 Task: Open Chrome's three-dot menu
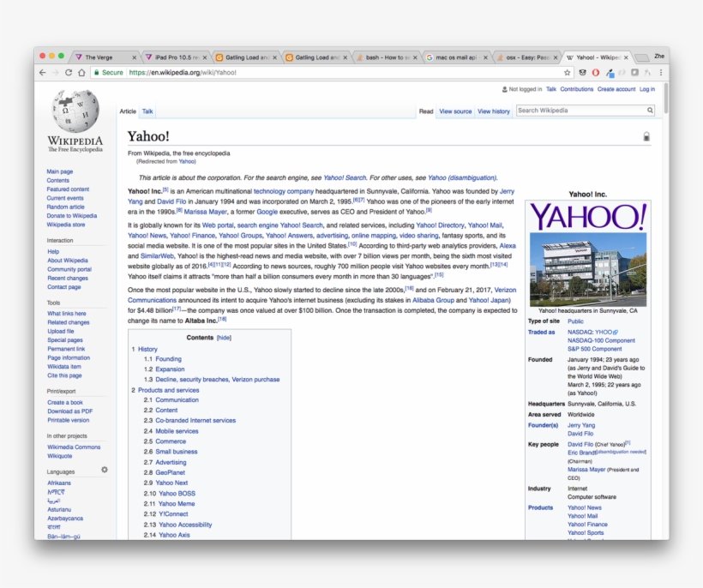click(x=661, y=72)
